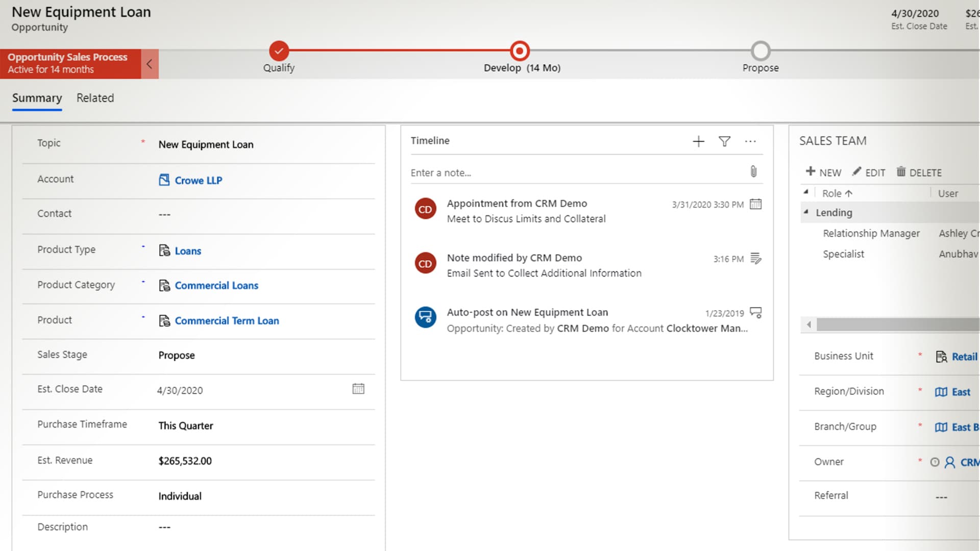Image resolution: width=980 pixels, height=551 pixels.
Task: Delete selected sales team member
Action: (919, 172)
